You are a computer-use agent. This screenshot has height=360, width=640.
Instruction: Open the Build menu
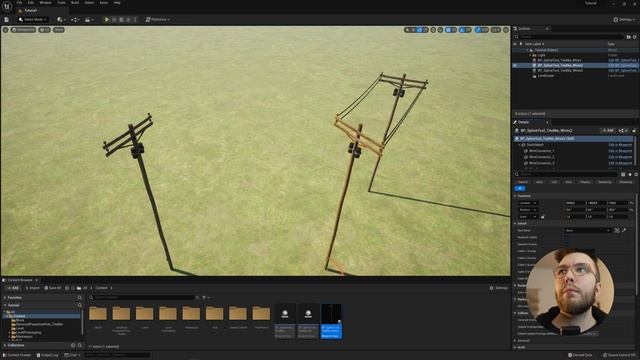click(75, 3)
